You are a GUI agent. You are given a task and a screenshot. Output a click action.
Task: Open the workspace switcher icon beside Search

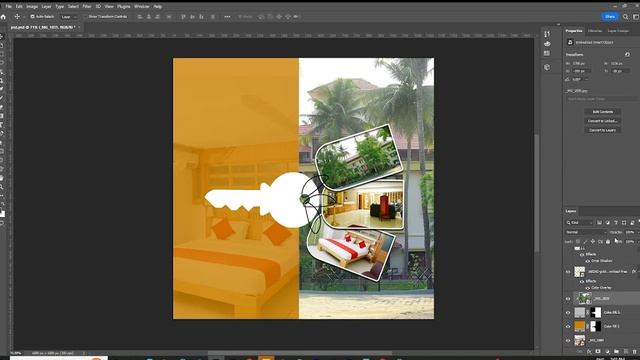636,17
